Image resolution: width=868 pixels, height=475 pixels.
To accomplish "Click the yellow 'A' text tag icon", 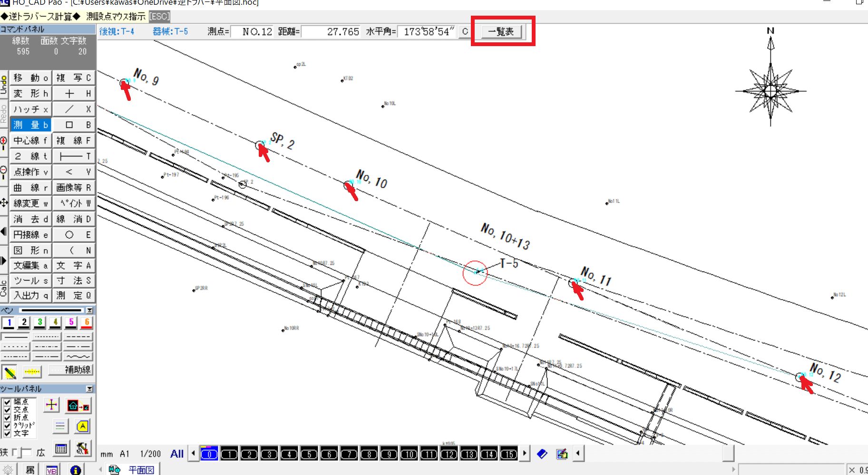I will tap(82, 427).
